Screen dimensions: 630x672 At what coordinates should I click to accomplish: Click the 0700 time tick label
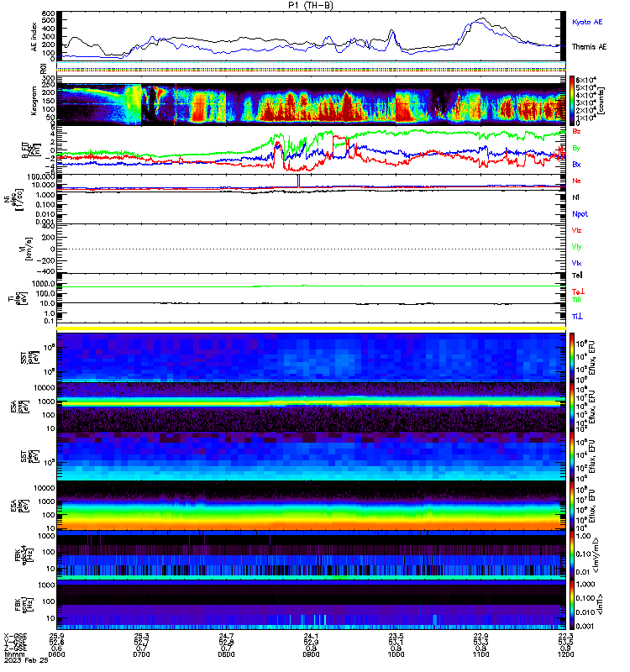coord(141,654)
